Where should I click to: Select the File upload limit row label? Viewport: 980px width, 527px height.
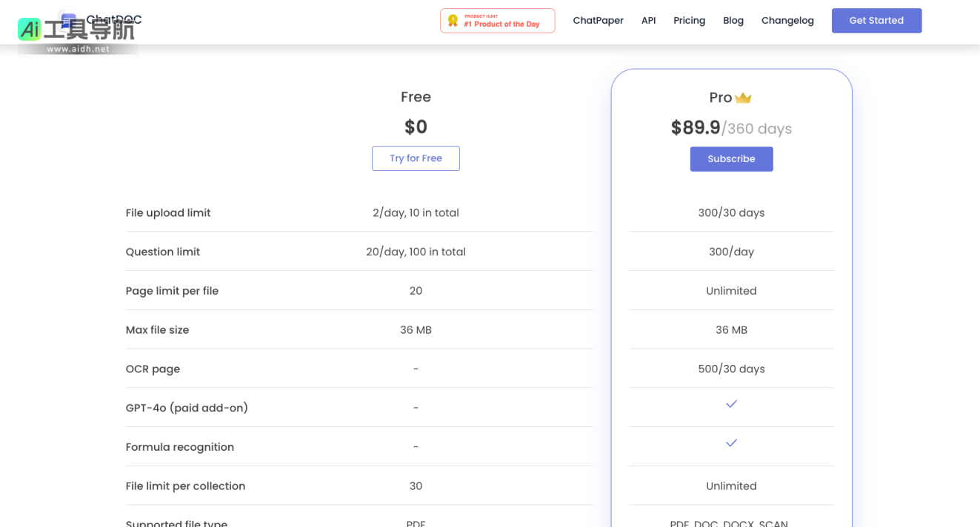tap(168, 213)
